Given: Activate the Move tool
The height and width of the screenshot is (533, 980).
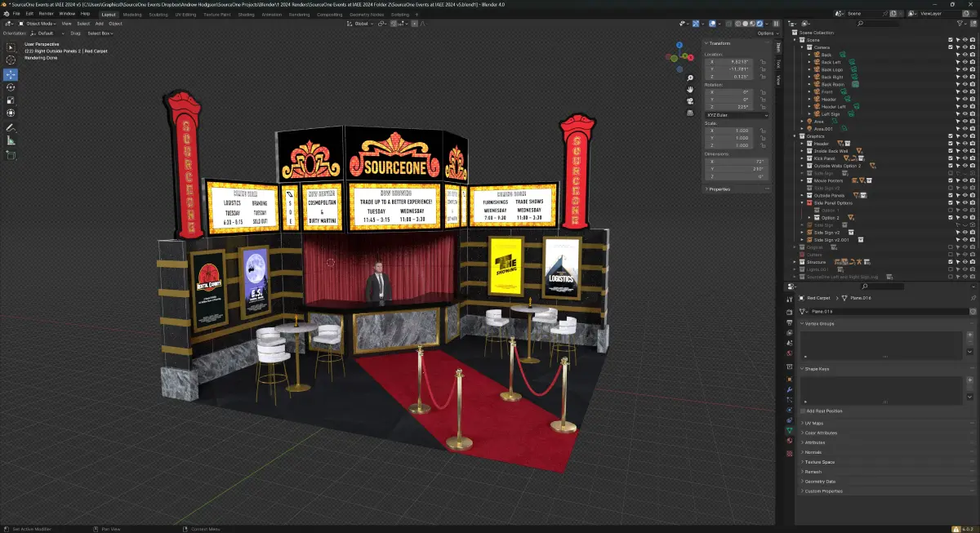Looking at the screenshot, I should click(x=11, y=74).
